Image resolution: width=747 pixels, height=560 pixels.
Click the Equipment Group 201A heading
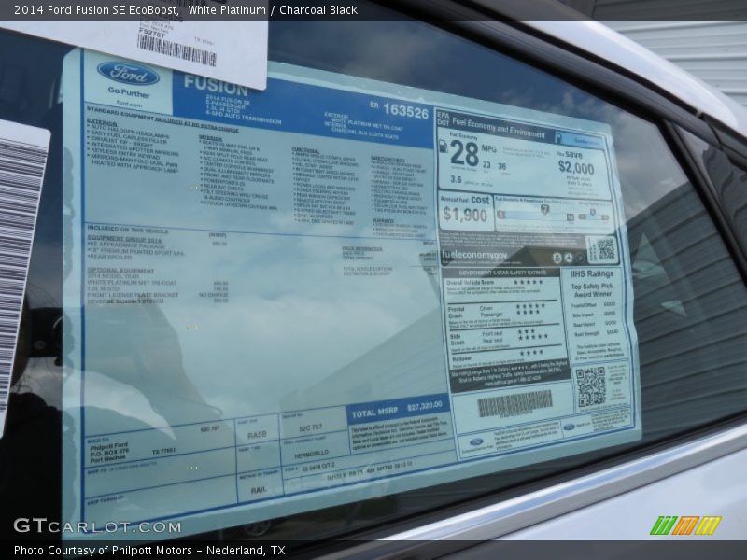[124, 239]
